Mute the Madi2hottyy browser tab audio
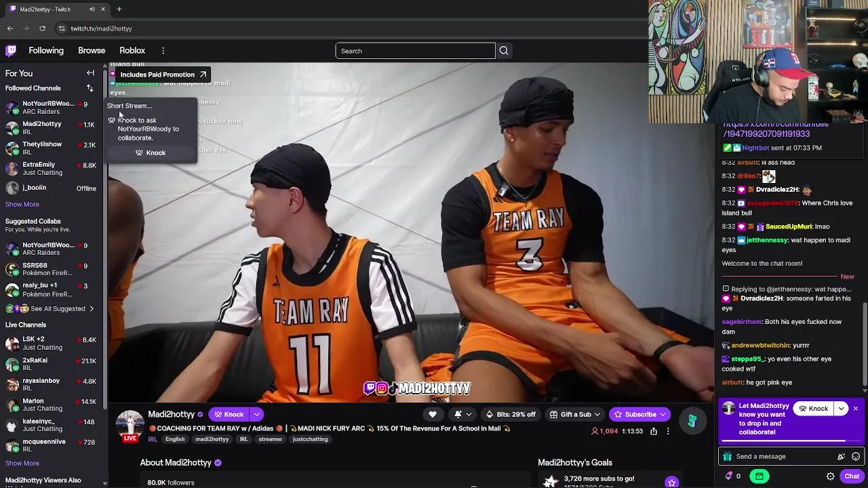This screenshot has width=868, height=488. [92, 9]
